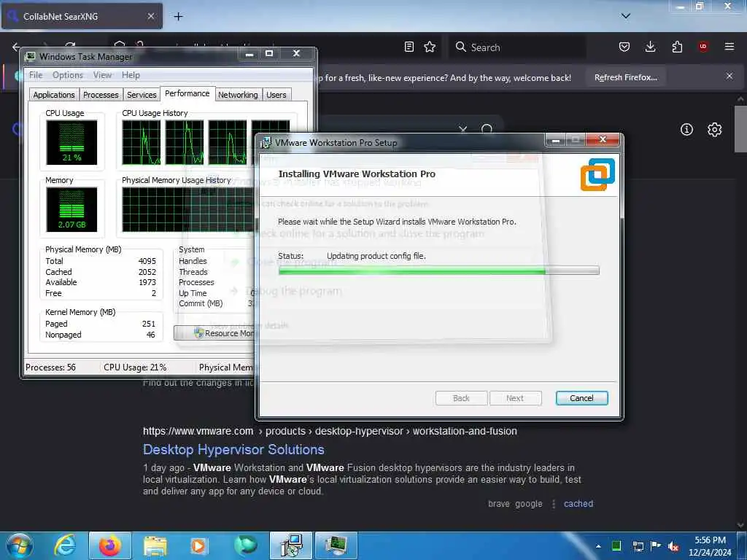Click the Windows Task Manager title icon
The width and height of the screenshot is (747, 560).
pyautogui.click(x=31, y=56)
